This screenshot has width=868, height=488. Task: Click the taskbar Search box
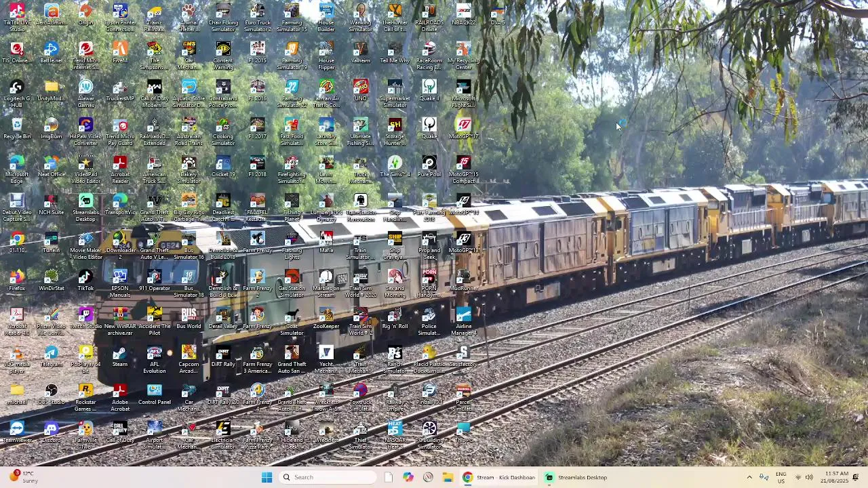click(328, 477)
